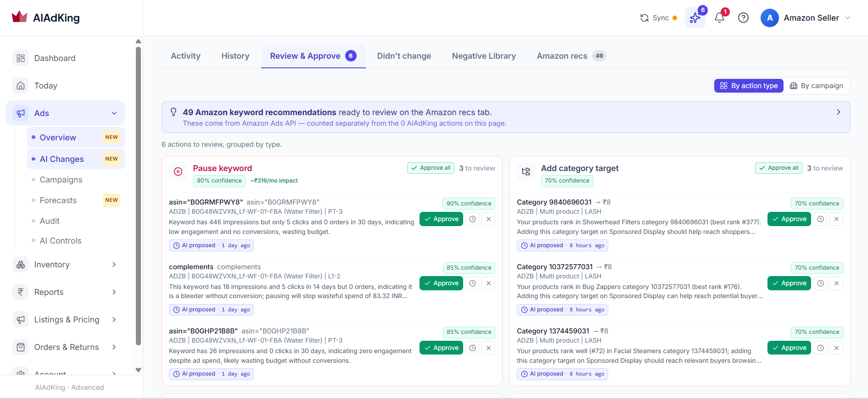Collapse the Ads menu section
The image size is (868, 399).
coord(114,113)
